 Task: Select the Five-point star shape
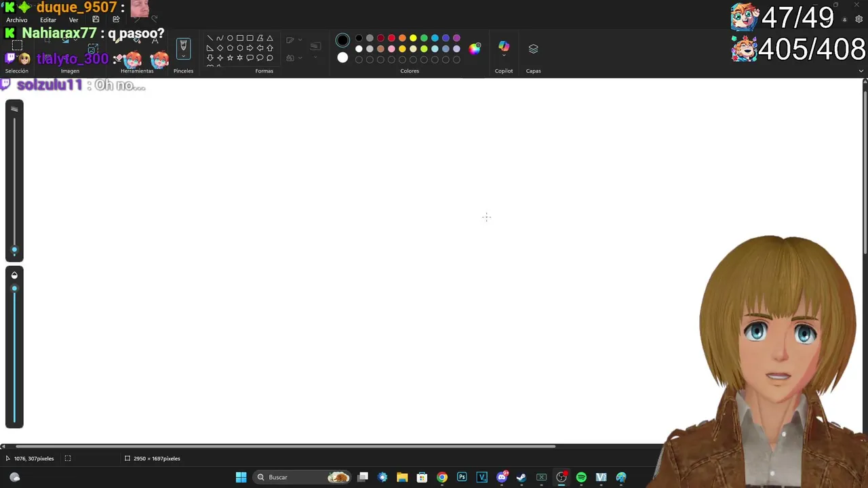pos(230,58)
